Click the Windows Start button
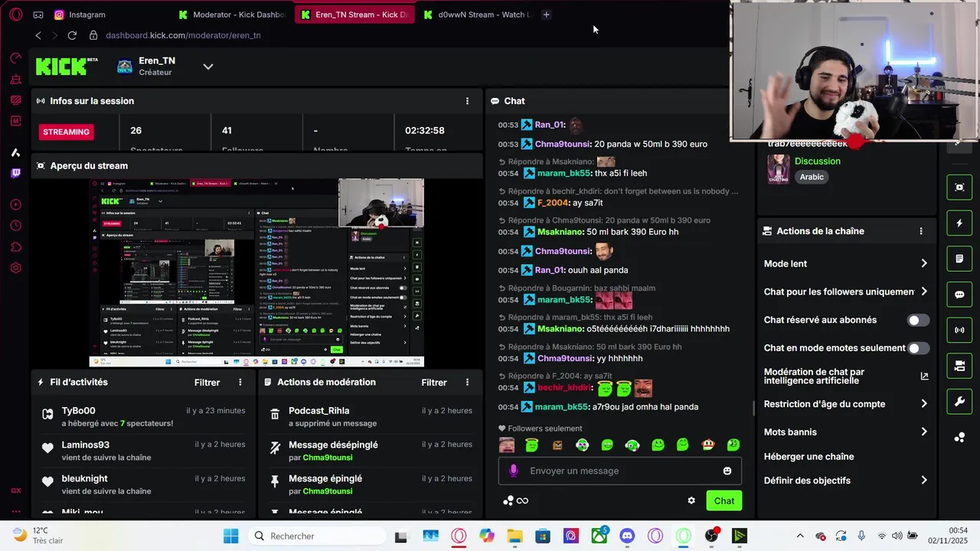Image resolution: width=980 pixels, height=551 pixels. click(x=230, y=536)
